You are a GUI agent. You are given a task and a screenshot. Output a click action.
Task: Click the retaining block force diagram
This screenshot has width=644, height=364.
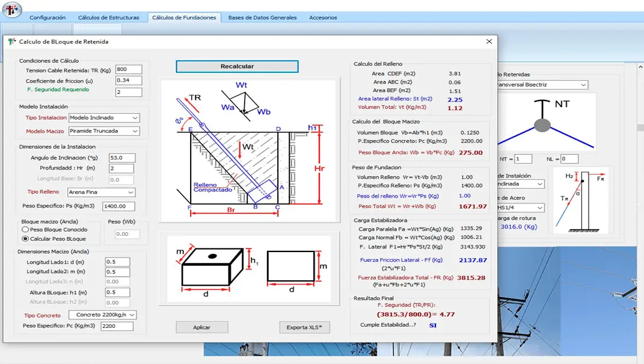tap(245, 147)
